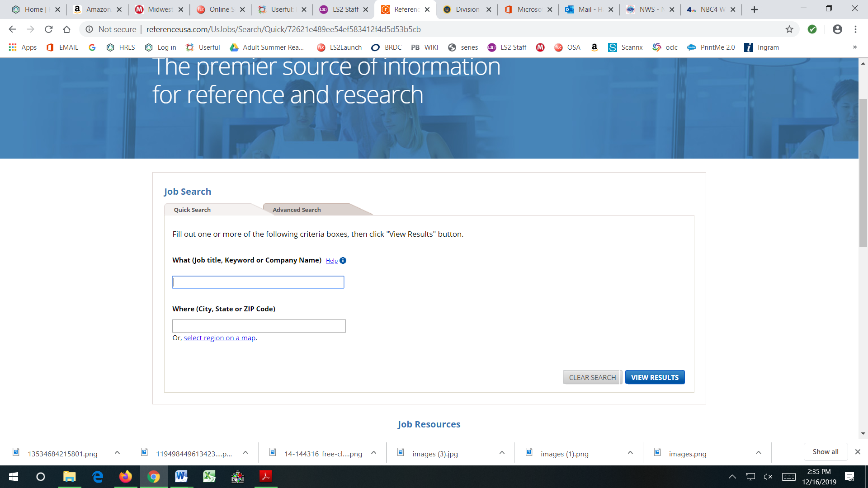Image resolution: width=868 pixels, height=488 pixels.
Task: Open a new browser tab
Action: [x=754, y=9]
